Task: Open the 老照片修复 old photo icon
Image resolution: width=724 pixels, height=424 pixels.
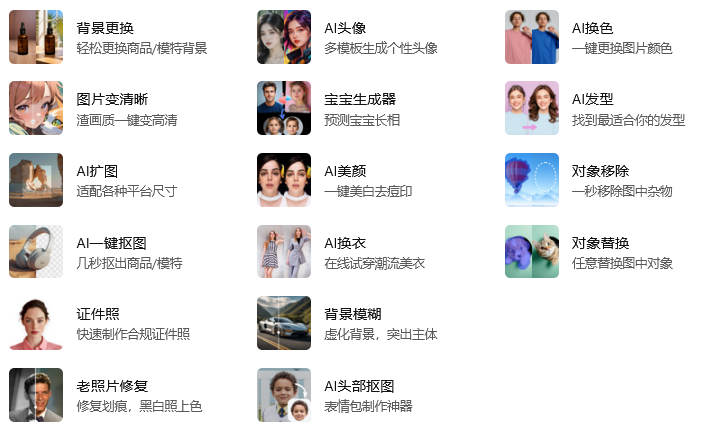Action: coord(36,395)
